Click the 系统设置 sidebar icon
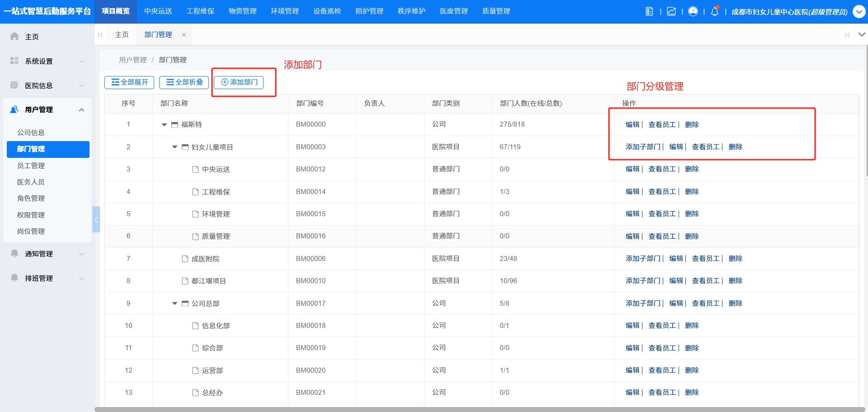This screenshot has width=868, height=412. click(x=14, y=61)
